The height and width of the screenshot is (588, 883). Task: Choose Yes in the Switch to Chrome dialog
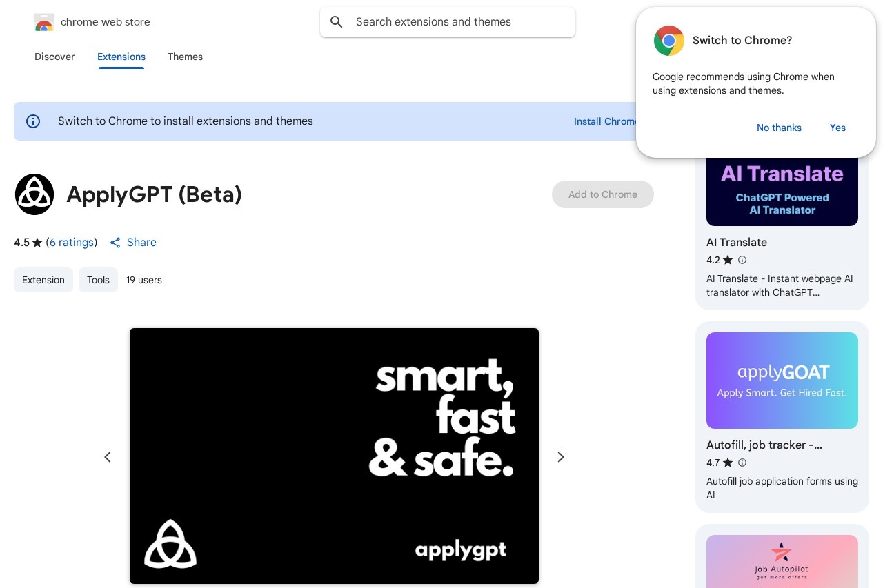click(837, 128)
